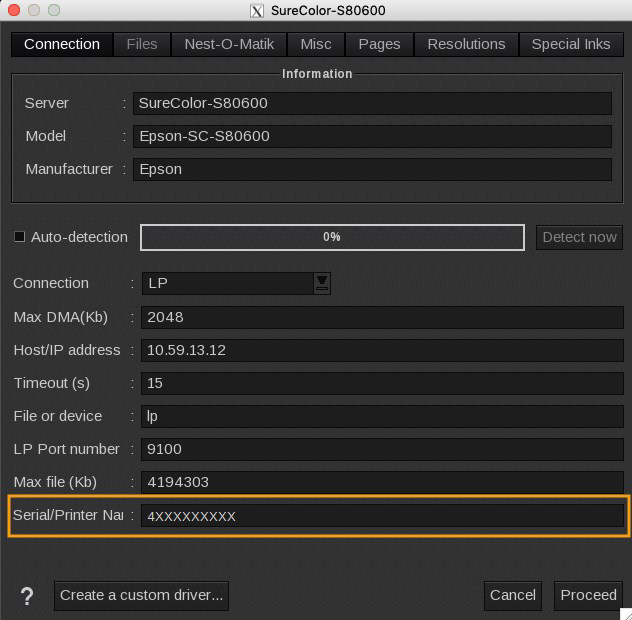632x620 pixels.
Task: Click Proceed to confirm settings
Action: pos(588,595)
